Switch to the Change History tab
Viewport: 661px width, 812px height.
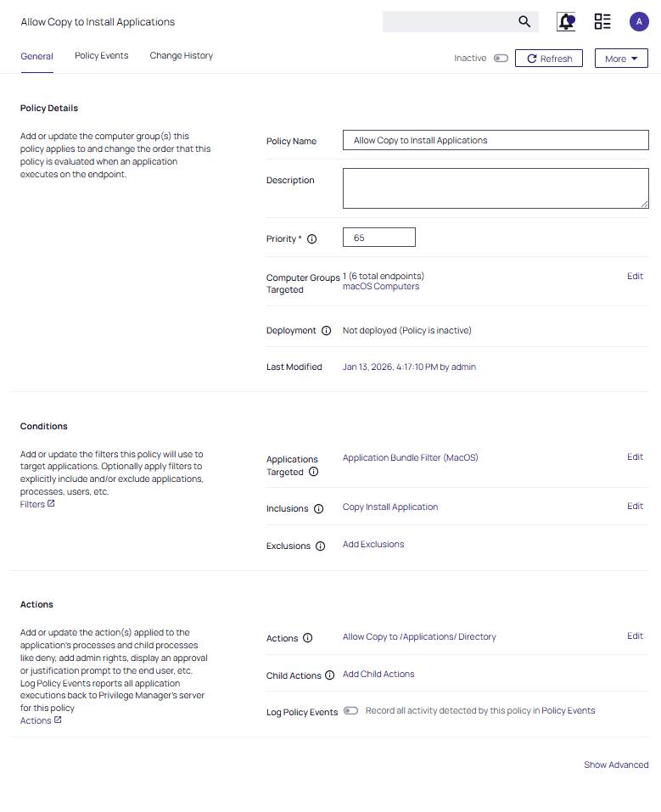[182, 56]
